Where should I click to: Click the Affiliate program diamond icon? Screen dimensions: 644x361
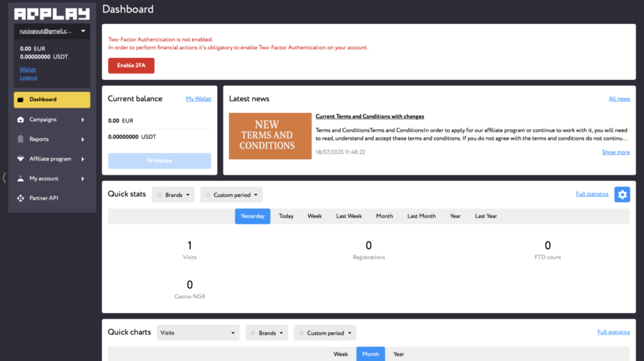coord(21,159)
